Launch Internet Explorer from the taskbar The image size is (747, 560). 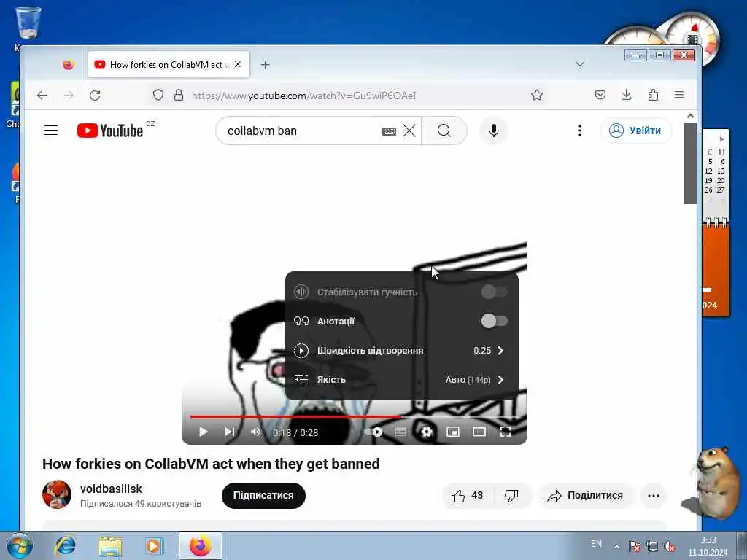coord(65,545)
